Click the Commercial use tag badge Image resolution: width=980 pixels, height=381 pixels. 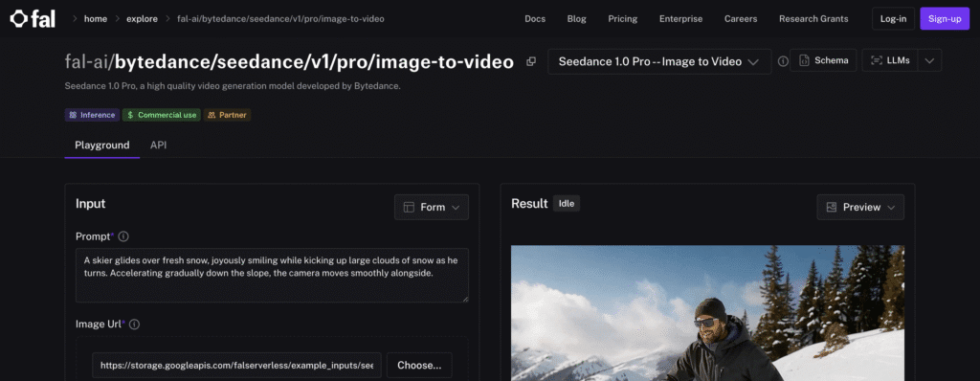pyautogui.click(x=161, y=115)
